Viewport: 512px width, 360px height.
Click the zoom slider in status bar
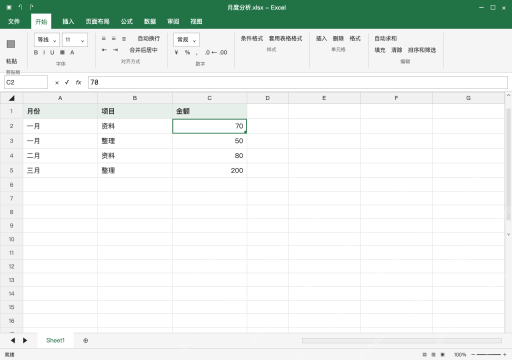click(x=489, y=355)
